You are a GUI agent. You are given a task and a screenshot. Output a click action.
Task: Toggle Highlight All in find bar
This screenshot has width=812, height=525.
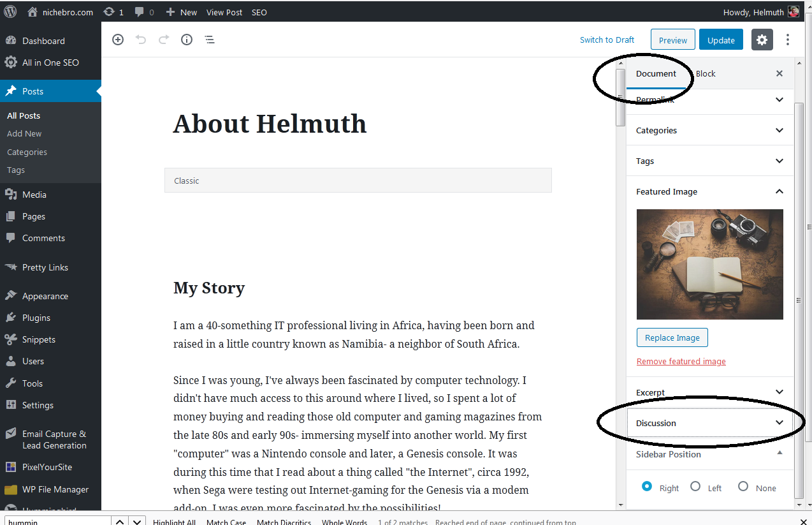174,522
